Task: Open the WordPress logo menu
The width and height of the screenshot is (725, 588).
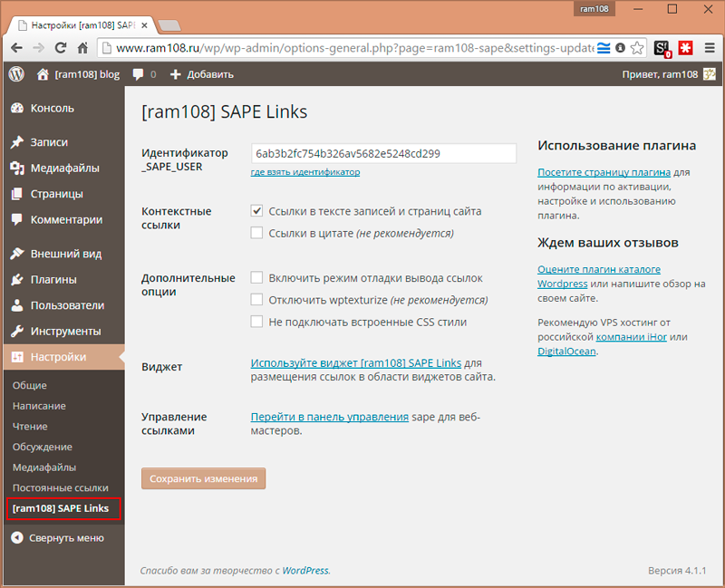Action: pos(16,74)
